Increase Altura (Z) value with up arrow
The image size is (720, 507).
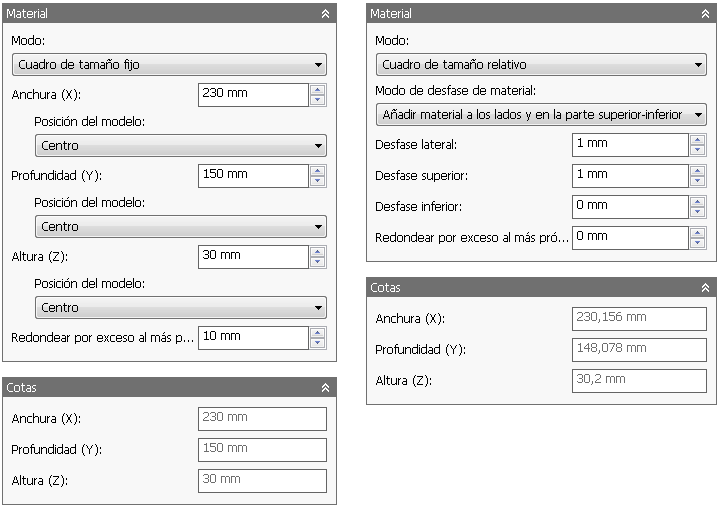318,252
